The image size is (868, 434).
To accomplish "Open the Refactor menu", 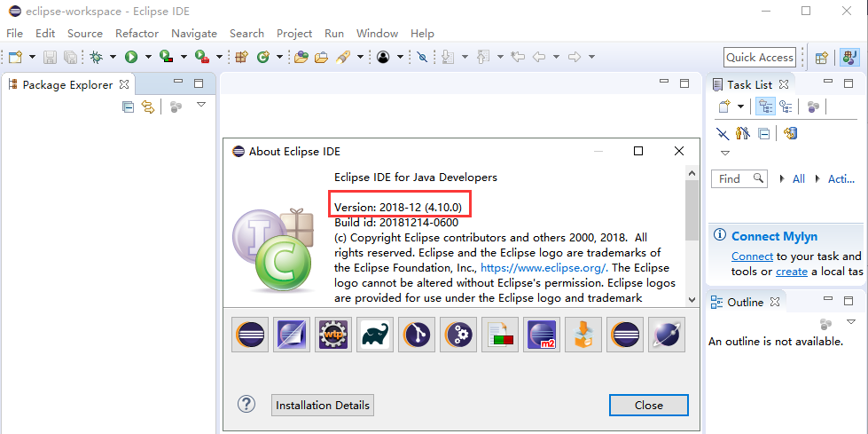I will point(137,33).
